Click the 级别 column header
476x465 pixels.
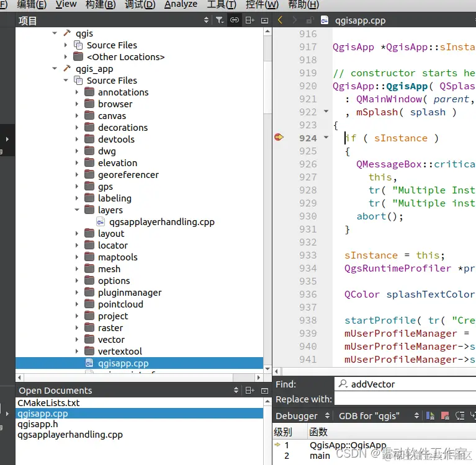click(x=283, y=432)
